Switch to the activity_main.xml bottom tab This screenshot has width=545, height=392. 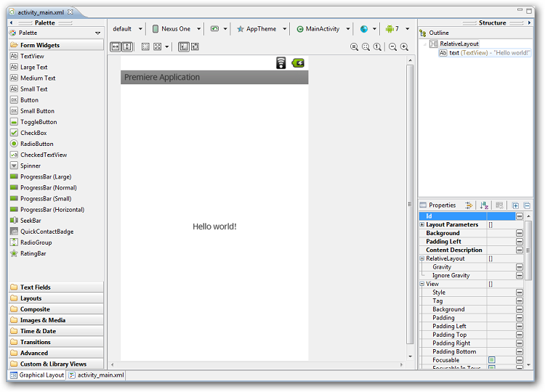[x=100, y=375]
